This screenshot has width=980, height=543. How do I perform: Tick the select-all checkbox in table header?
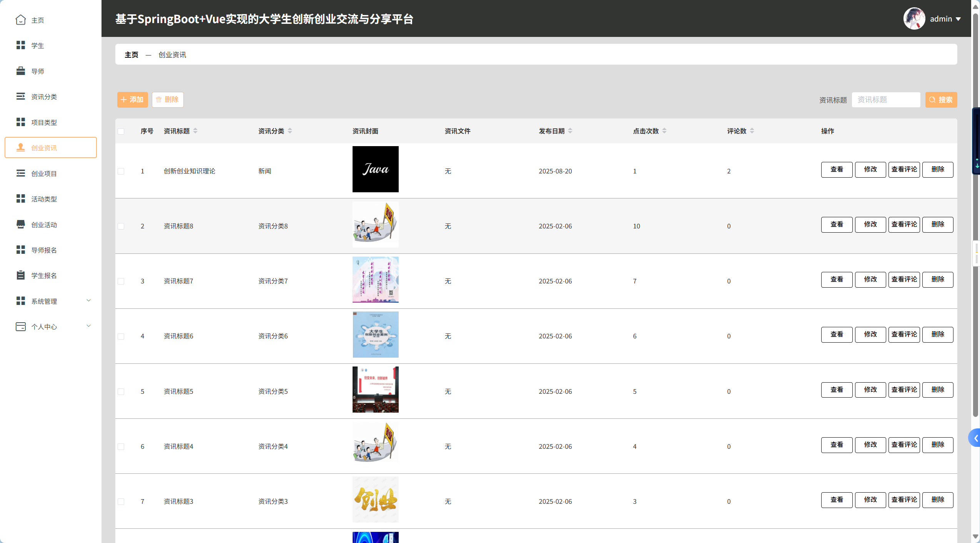pyautogui.click(x=121, y=132)
